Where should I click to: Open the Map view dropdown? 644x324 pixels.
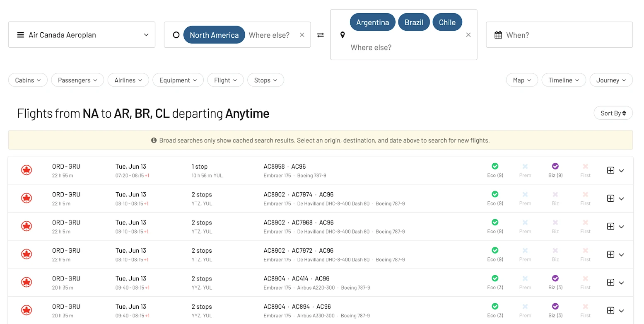(522, 80)
